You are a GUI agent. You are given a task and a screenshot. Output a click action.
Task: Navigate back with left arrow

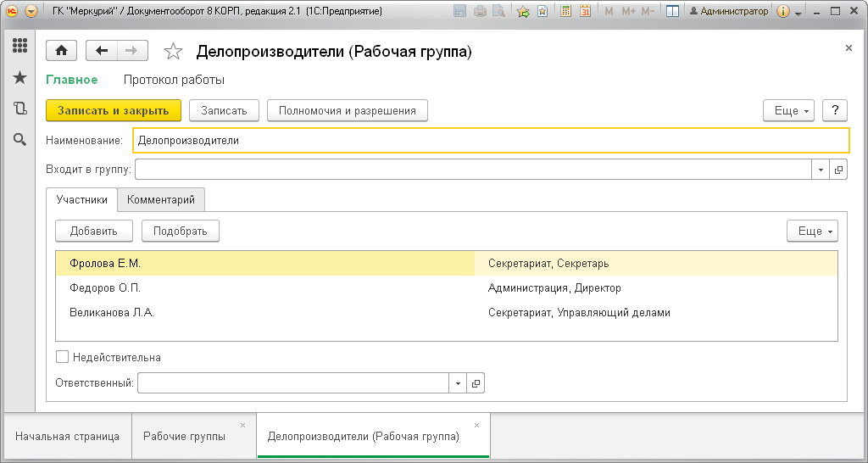click(x=102, y=51)
